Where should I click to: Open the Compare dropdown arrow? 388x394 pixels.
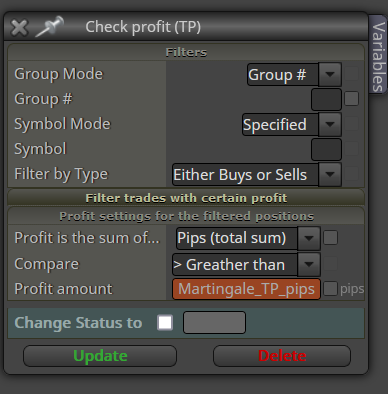309,264
